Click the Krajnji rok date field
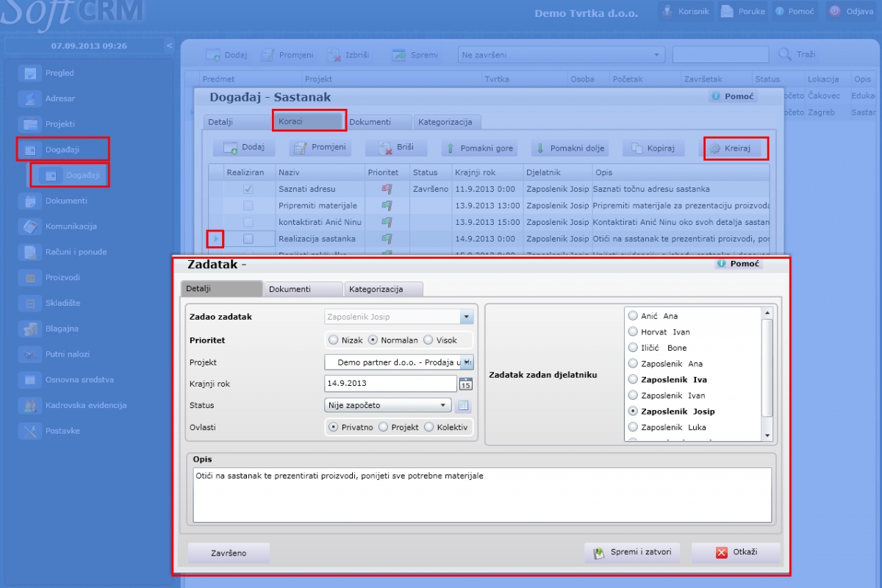 tap(390, 384)
